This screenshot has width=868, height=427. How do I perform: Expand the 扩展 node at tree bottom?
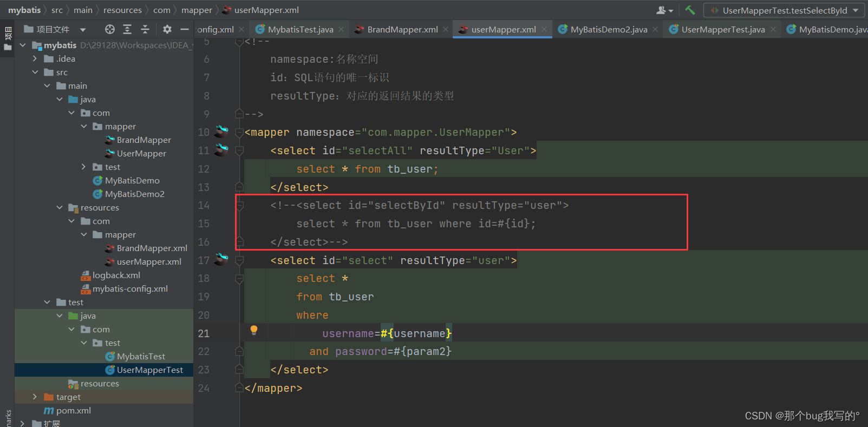tap(23, 423)
